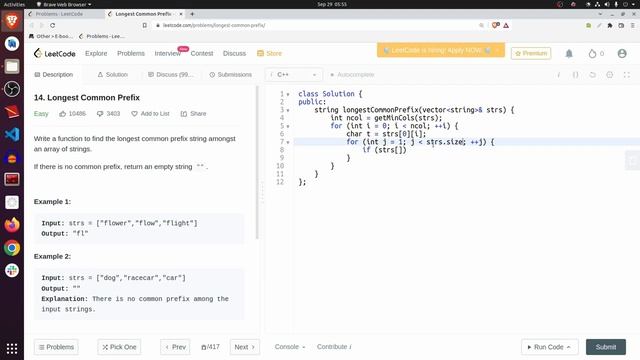640x360 pixels.
Task: Click the description panel scrollbar
Action: point(257,162)
